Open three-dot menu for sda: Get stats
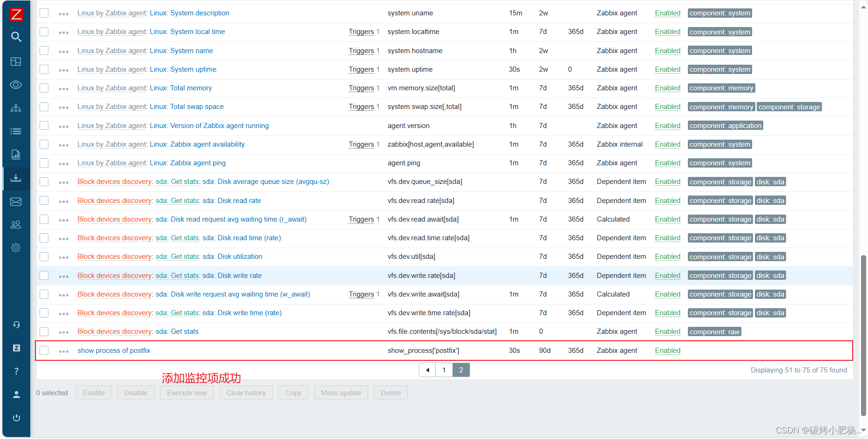 [64, 332]
